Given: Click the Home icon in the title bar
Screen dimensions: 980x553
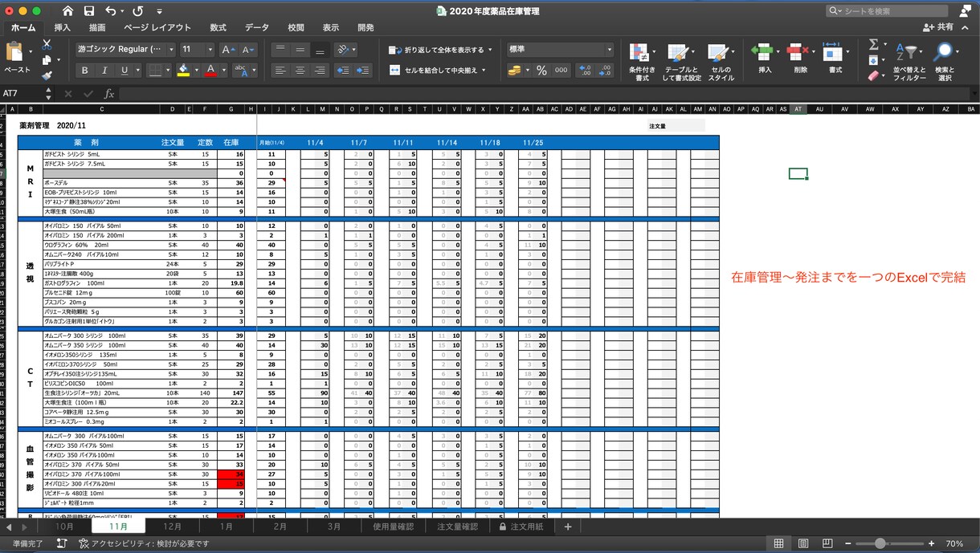Looking at the screenshot, I should coord(67,11).
